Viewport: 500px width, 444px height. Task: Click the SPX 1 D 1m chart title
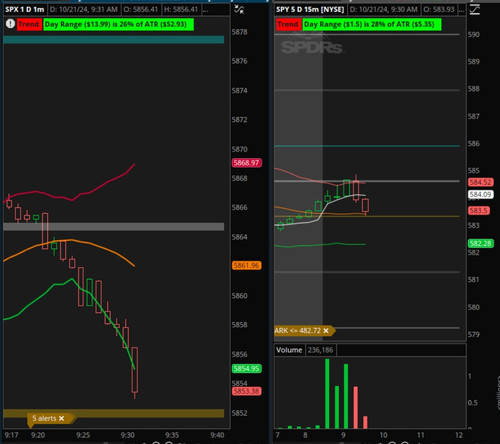(x=25, y=9)
